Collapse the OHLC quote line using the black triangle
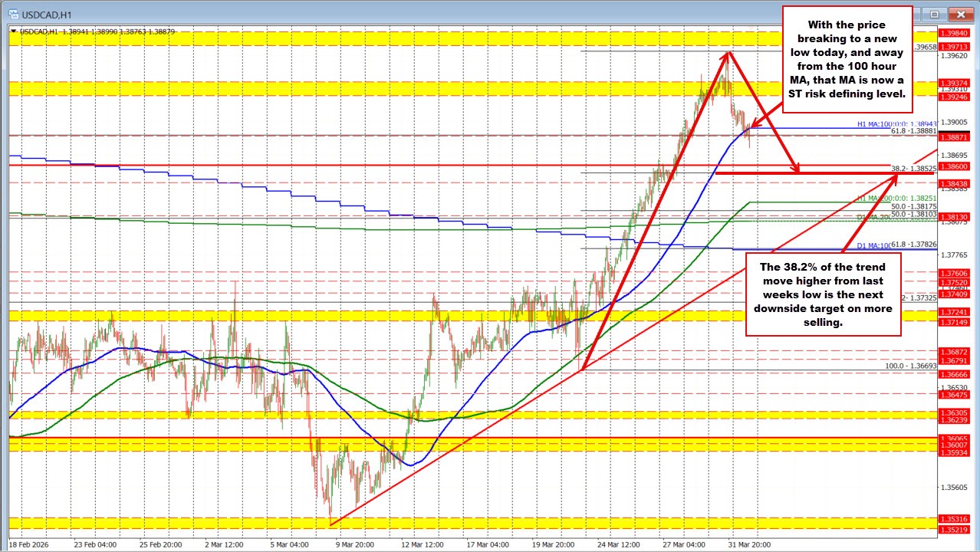 coord(14,31)
